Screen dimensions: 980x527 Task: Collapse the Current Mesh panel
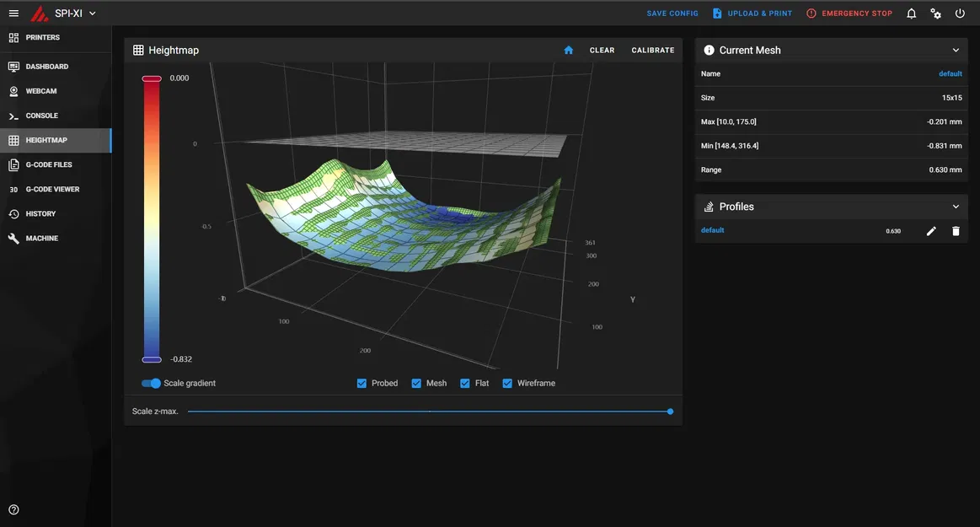pyautogui.click(x=956, y=49)
